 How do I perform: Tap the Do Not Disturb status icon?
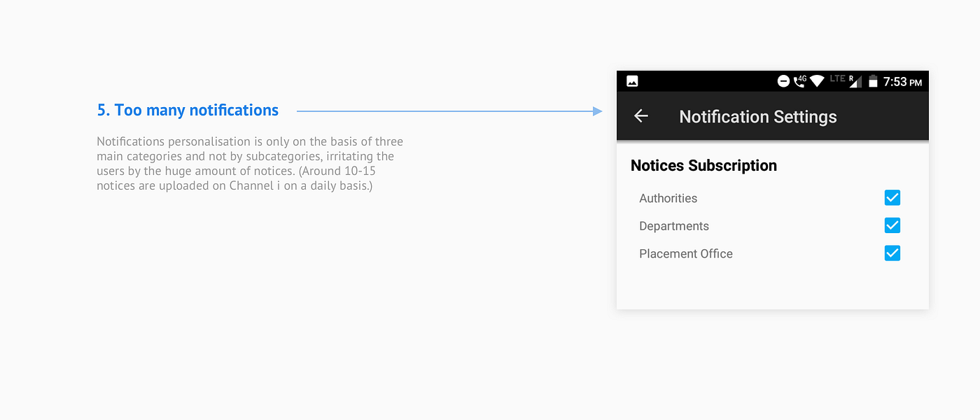783,80
